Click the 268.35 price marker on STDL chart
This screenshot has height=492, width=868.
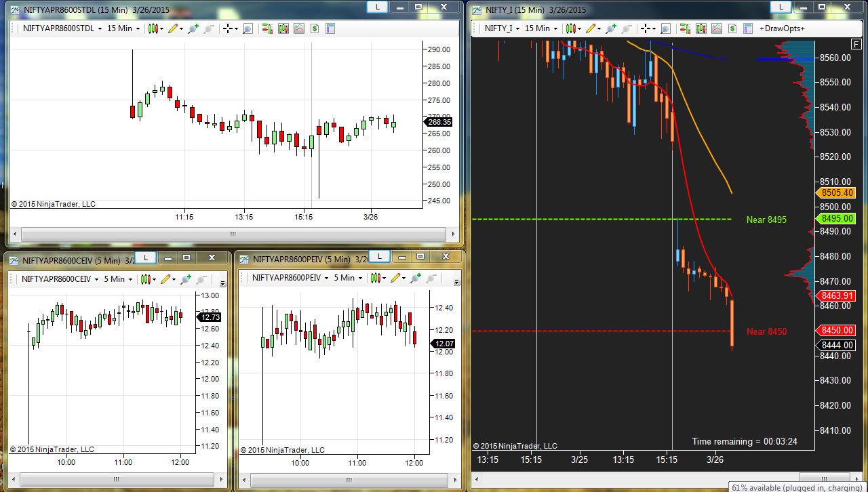(438, 122)
